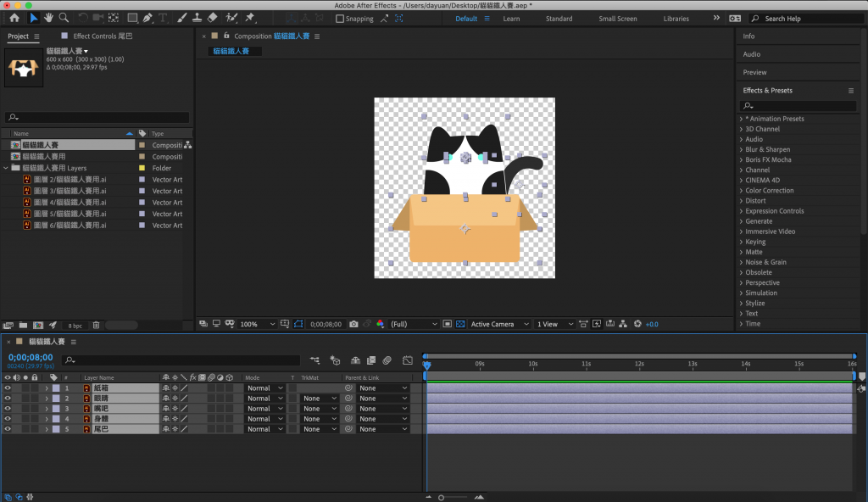
Task: Switch to the Small Screen workspace
Action: coord(618,19)
